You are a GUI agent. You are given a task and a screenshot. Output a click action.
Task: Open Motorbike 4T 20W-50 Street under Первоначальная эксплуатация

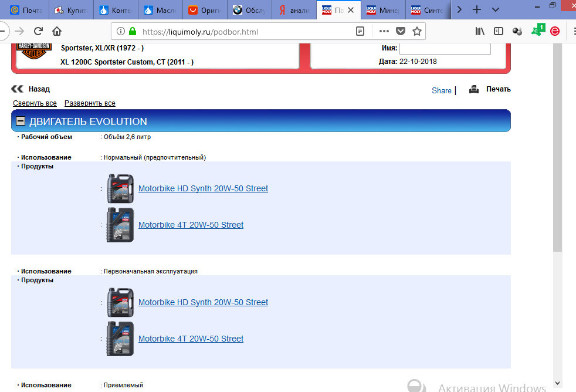(x=191, y=339)
